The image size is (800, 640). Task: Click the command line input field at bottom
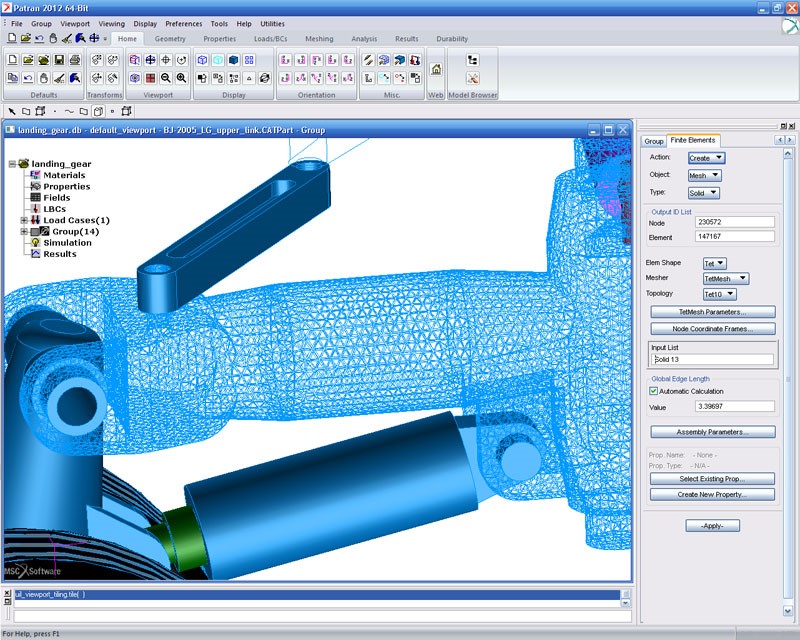click(322, 616)
